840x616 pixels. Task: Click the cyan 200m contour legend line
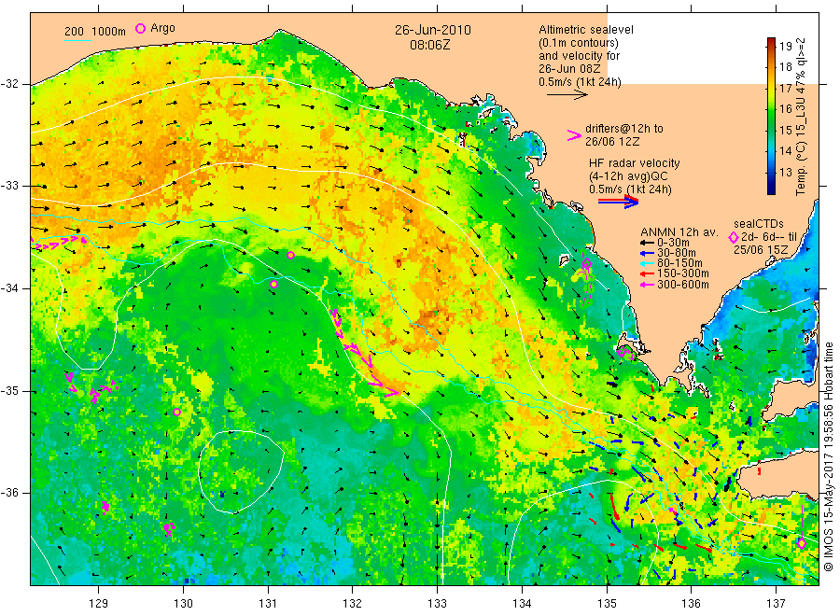(77, 39)
